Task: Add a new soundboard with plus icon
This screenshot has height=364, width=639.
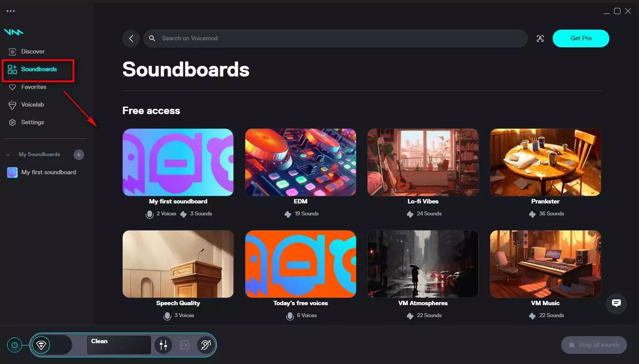Action: pos(79,155)
